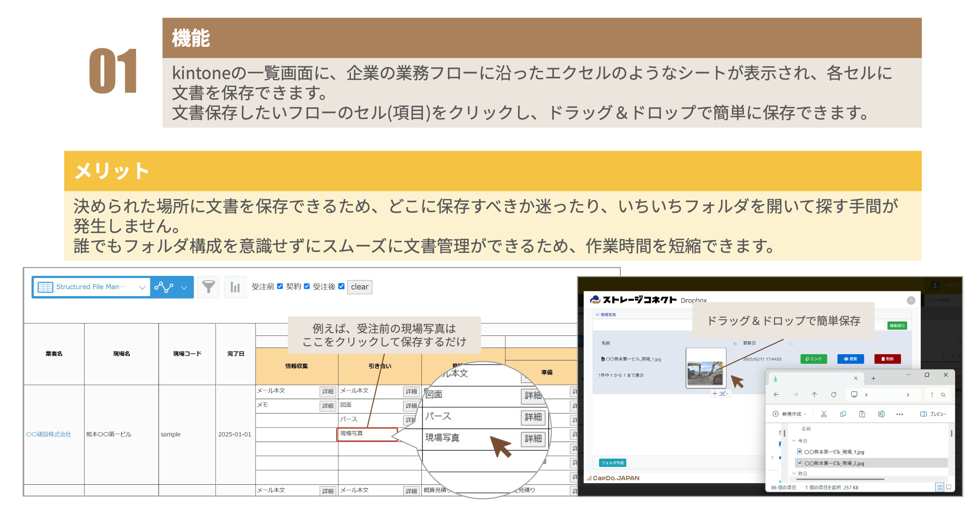Toggle the 受注後 checkbox
980x505 pixels.
(x=341, y=286)
